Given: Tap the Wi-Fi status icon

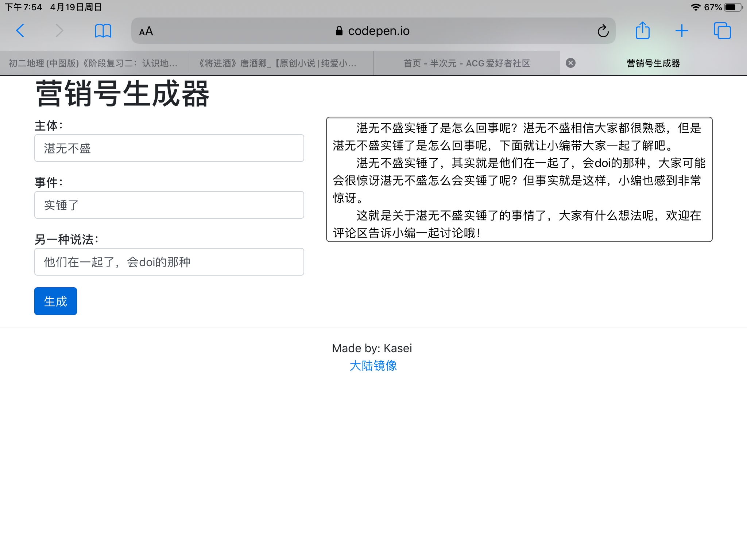Looking at the screenshot, I should [x=696, y=7].
